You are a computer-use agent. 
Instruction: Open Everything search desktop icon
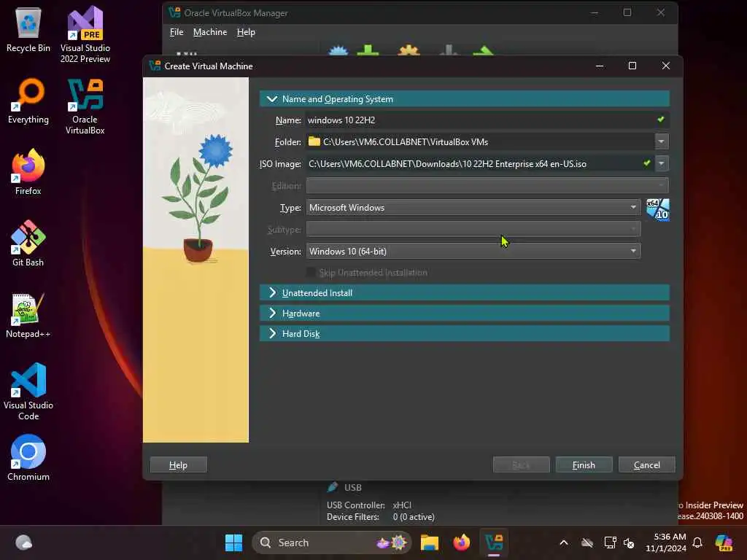tap(28, 101)
